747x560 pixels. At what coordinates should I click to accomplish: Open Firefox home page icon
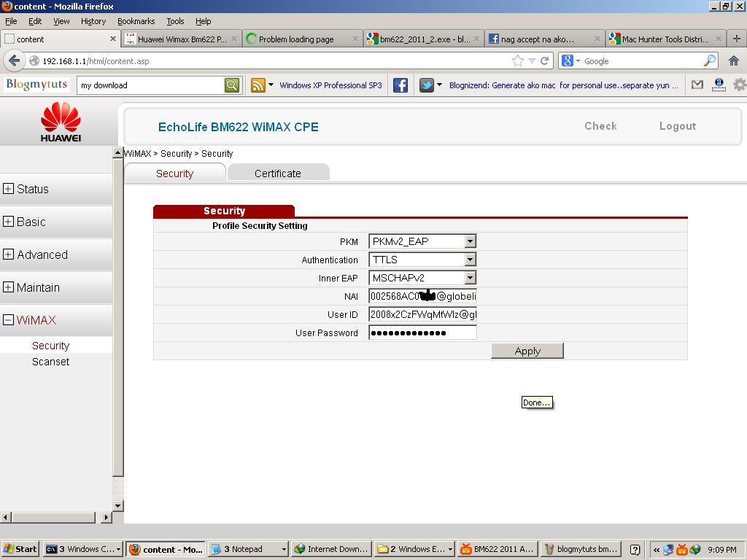pos(734,61)
